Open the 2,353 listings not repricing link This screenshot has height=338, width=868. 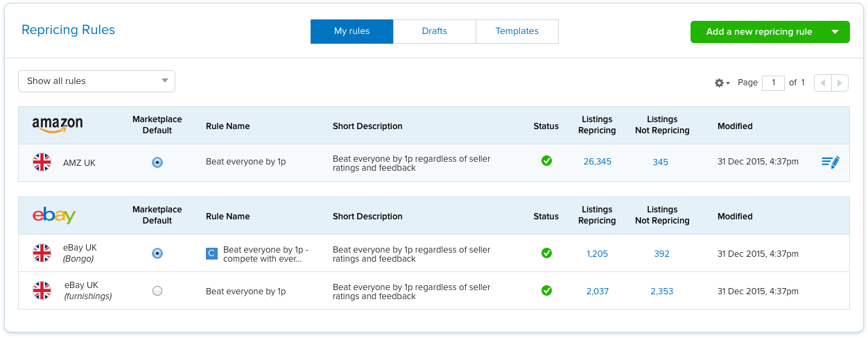coord(662,291)
